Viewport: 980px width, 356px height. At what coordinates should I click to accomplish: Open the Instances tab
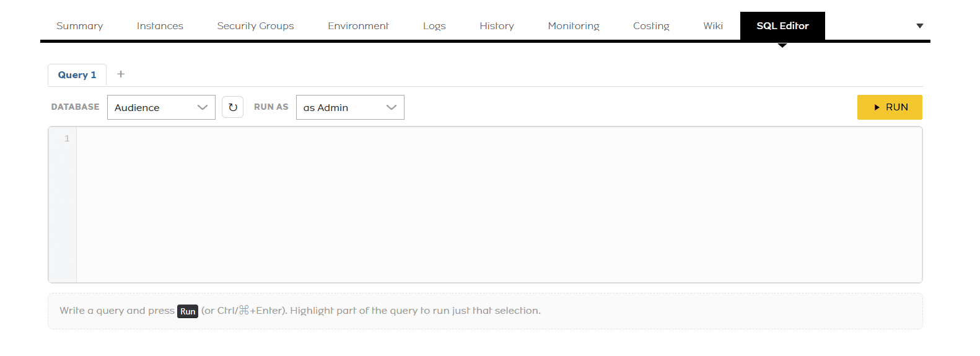click(x=160, y=26)
